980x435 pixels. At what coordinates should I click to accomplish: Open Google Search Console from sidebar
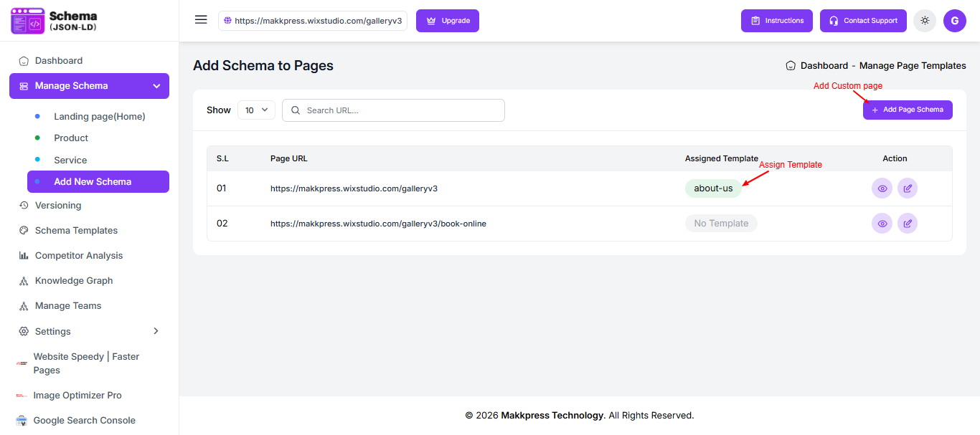84,421
